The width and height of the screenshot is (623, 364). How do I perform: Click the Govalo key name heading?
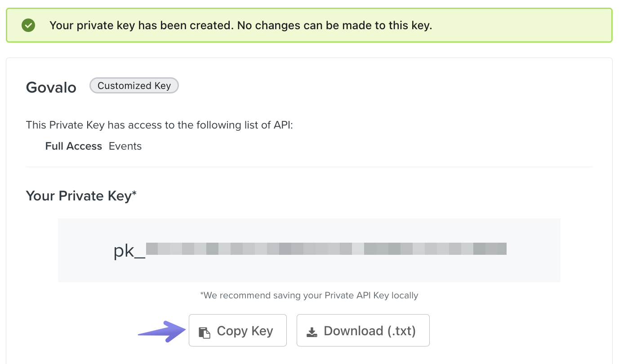[51, 87]
